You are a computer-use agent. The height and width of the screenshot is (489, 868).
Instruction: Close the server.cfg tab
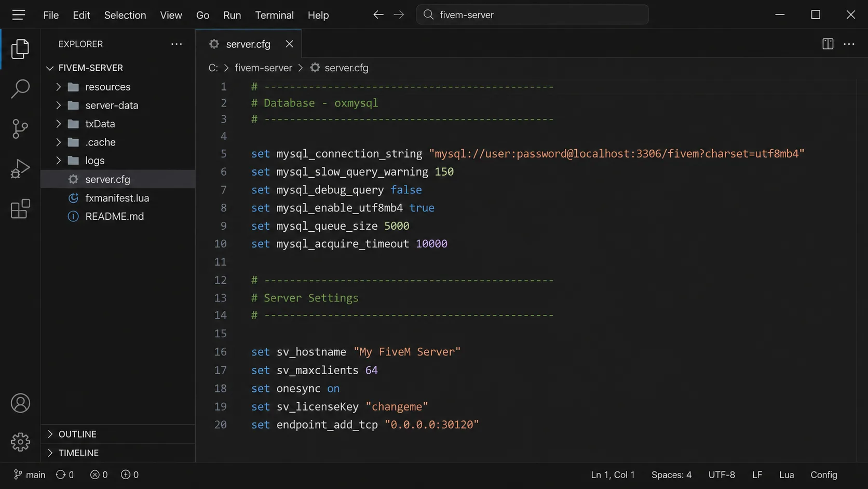[289, 44]
